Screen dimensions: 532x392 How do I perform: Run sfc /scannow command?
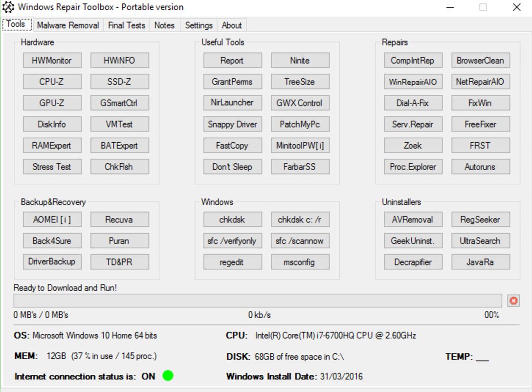300,241
